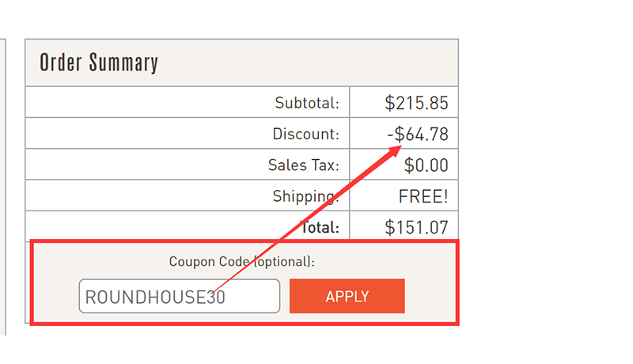This screenshot has height=364, width=633.
Task: Click the Order Summary heading text
Action: pyautogui.click(x=99, y=63)
